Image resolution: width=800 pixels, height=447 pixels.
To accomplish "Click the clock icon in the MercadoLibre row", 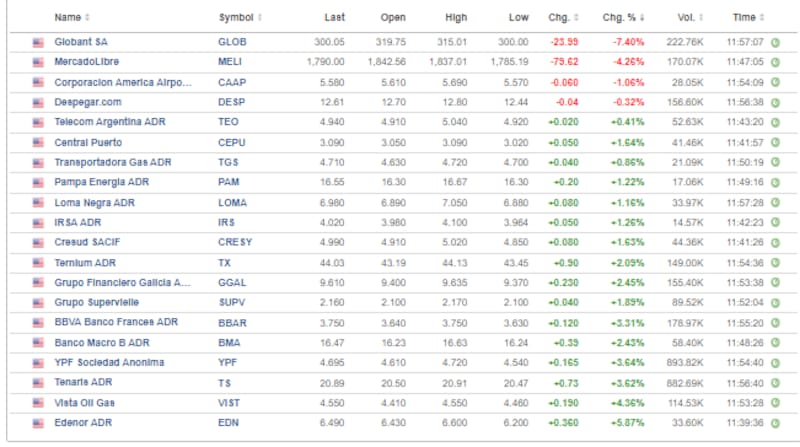I will 776,62.
